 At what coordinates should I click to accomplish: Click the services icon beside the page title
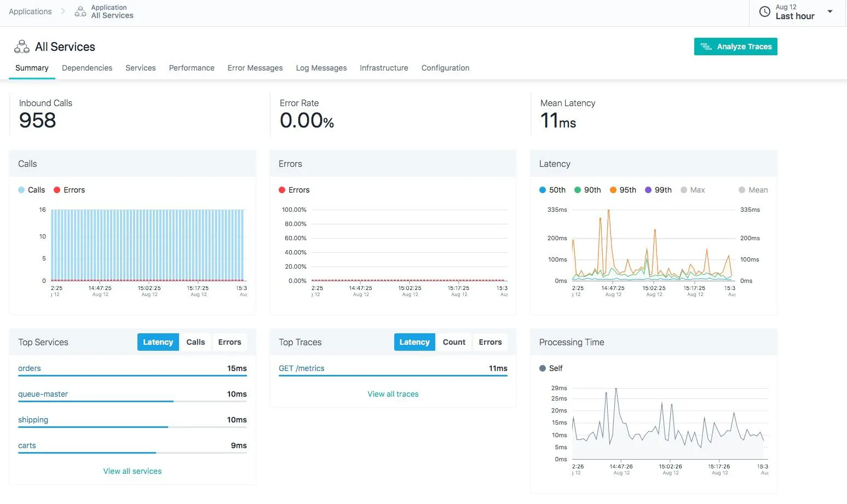22,47
